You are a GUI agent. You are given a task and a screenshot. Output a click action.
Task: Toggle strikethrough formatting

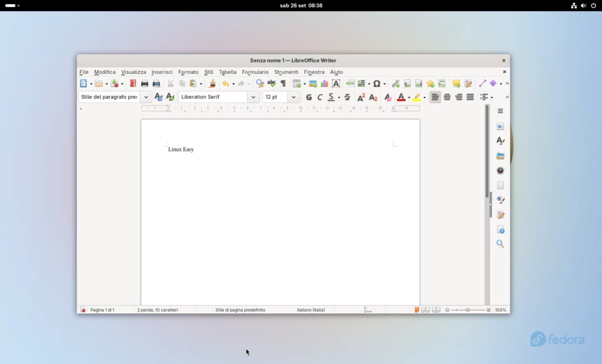pyautogui.click(x=347, y=97)
